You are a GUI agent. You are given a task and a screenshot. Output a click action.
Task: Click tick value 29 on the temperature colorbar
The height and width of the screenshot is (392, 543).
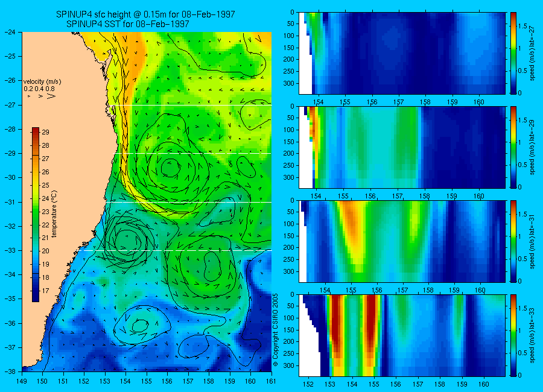click(45, 132)
